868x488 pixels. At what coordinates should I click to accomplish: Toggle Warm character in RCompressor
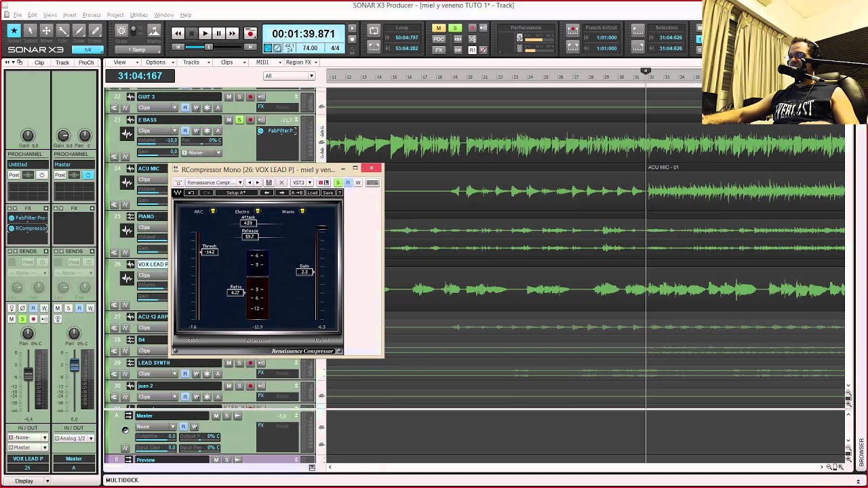tap(302, 211)
